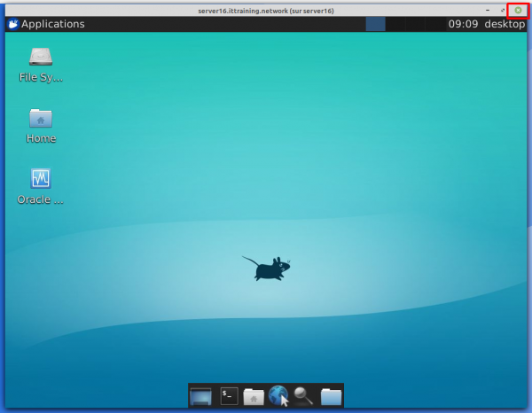This screenshot has width=532, height=413.
Task: Minimize the server16 viewer window
Action: coord(488,11)
